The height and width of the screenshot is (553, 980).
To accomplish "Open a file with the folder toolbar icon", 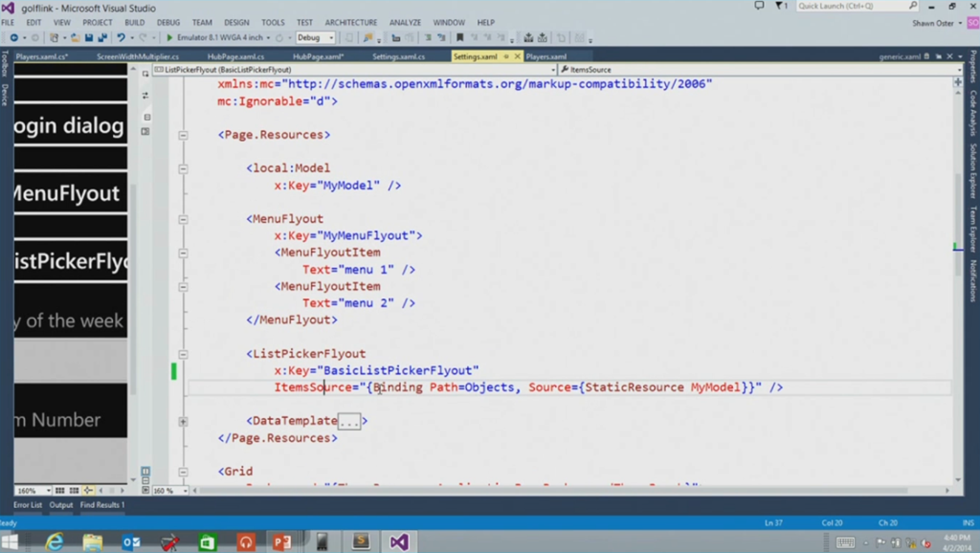I will (75, 38).
